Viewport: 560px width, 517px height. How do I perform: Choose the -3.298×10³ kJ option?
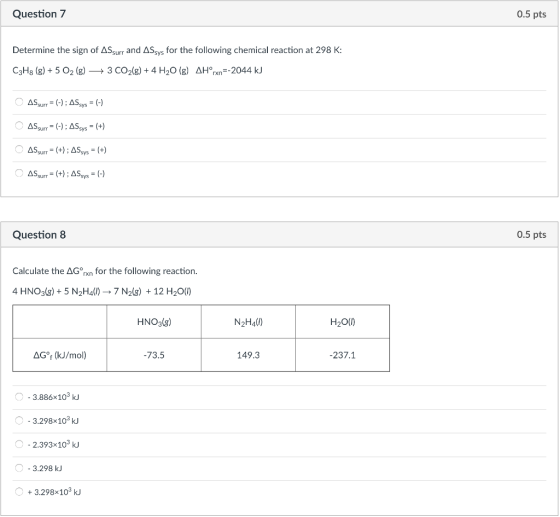pos(19,421)
